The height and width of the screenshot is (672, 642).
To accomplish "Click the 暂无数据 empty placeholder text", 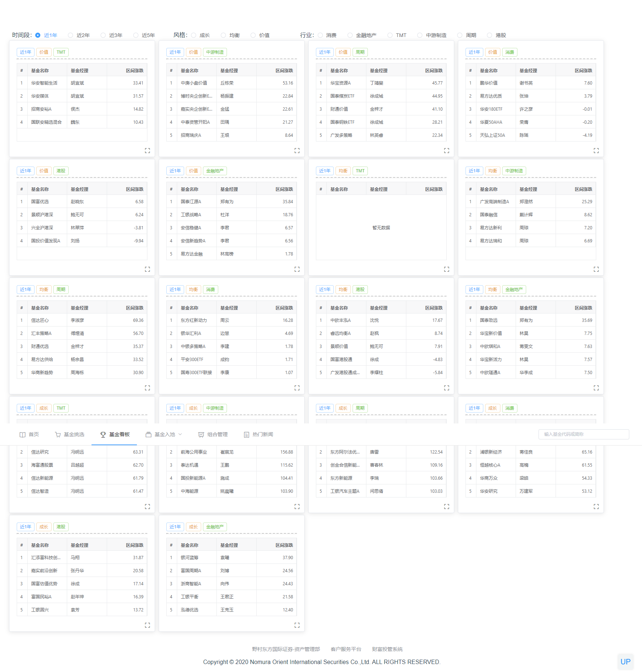I will coord(381,228).
